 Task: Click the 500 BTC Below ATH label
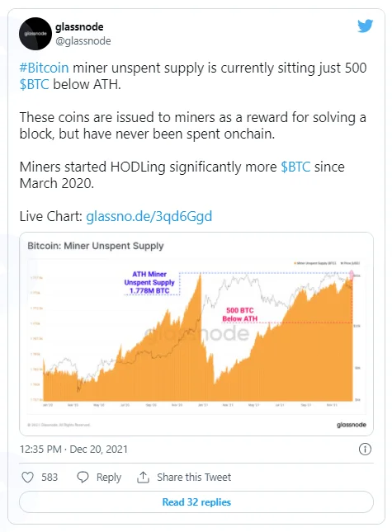click(x=239, y=314)
